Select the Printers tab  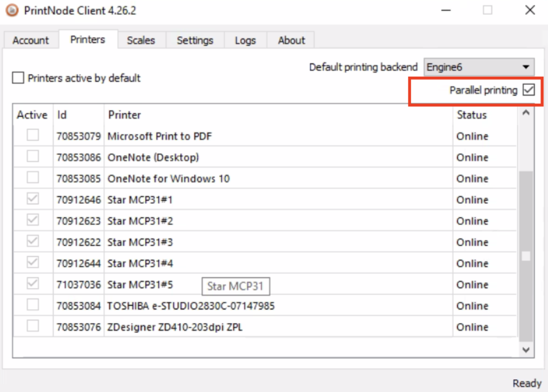tap(86, 39)
